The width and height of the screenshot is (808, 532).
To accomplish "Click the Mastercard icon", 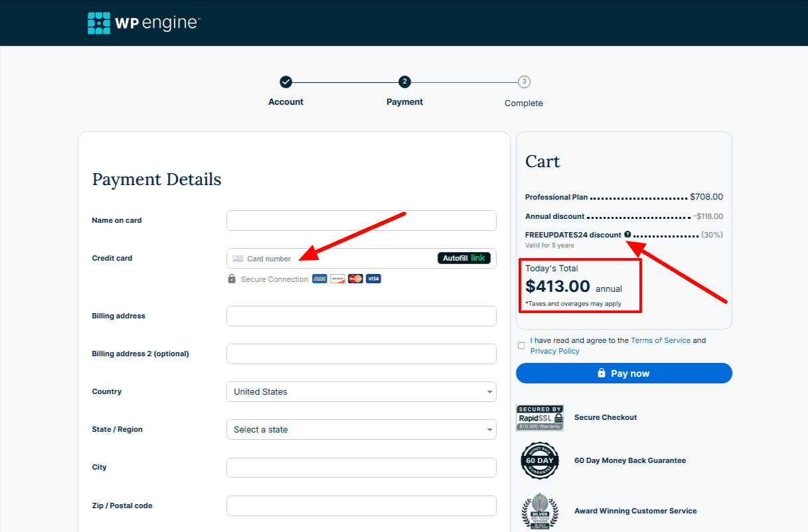I will [355, 279].
